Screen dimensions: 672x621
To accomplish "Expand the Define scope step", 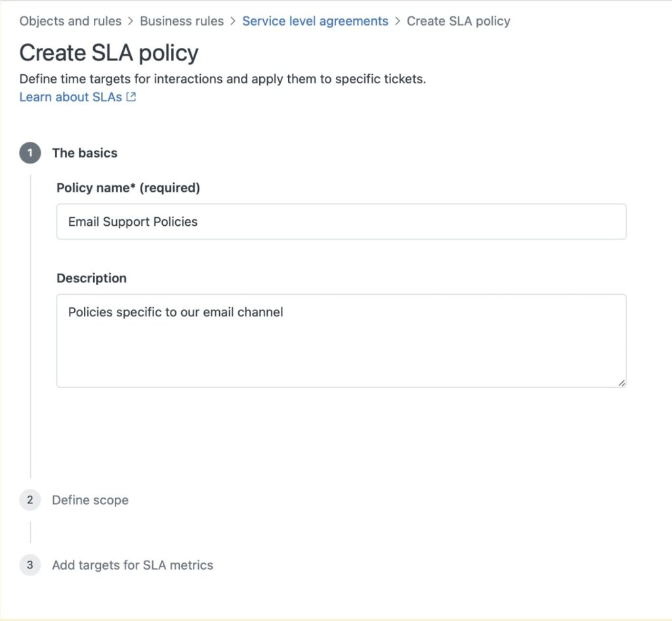I will pos(90,500).
